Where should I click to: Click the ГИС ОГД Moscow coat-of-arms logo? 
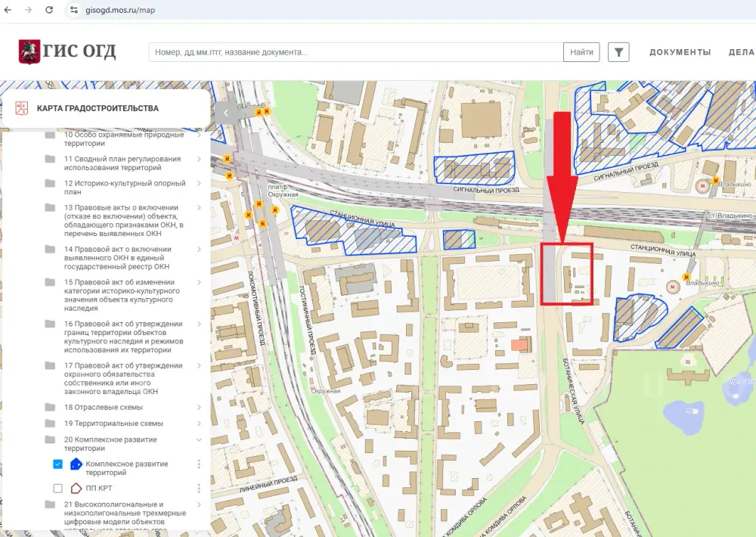pos(29,51)
